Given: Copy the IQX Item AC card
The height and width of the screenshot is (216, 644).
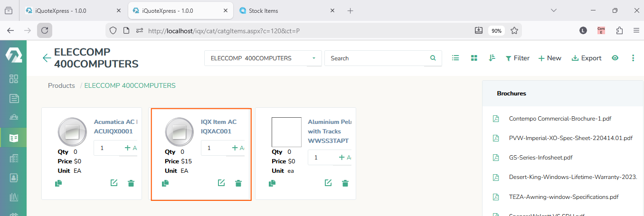Looking at the screenshot, I should (x=165, y=183).
